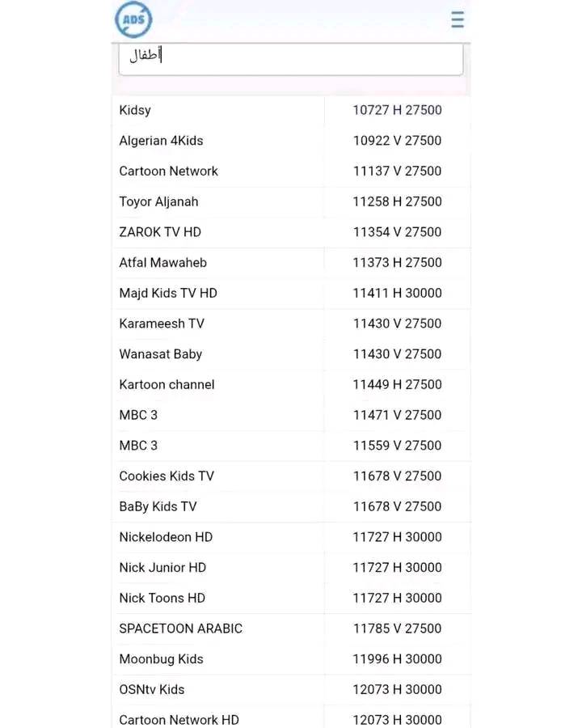
Task: Select Nick Junior HD entry
Action: point(162,568)
